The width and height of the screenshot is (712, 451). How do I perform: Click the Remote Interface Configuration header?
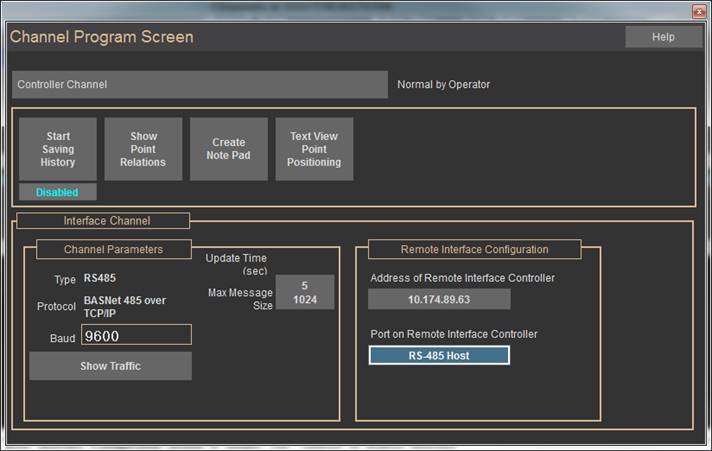pos(475,249)
